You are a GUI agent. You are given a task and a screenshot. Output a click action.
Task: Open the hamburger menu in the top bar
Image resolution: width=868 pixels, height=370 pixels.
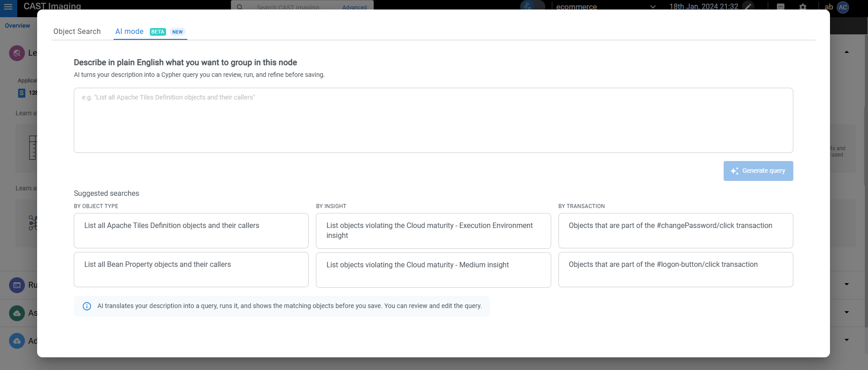click(8, 7)
